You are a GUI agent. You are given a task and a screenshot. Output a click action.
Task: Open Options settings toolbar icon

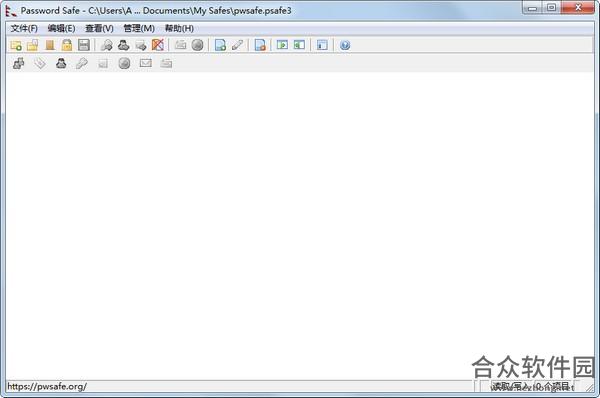(322, 46)
